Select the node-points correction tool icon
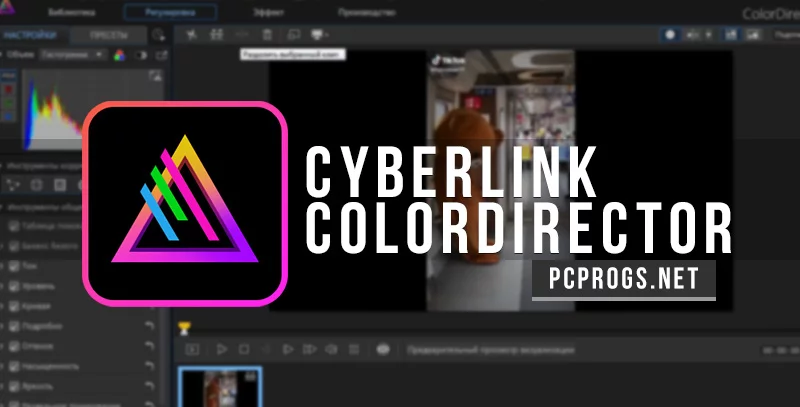The image size is (800, 407). click(x=13, y=185)
